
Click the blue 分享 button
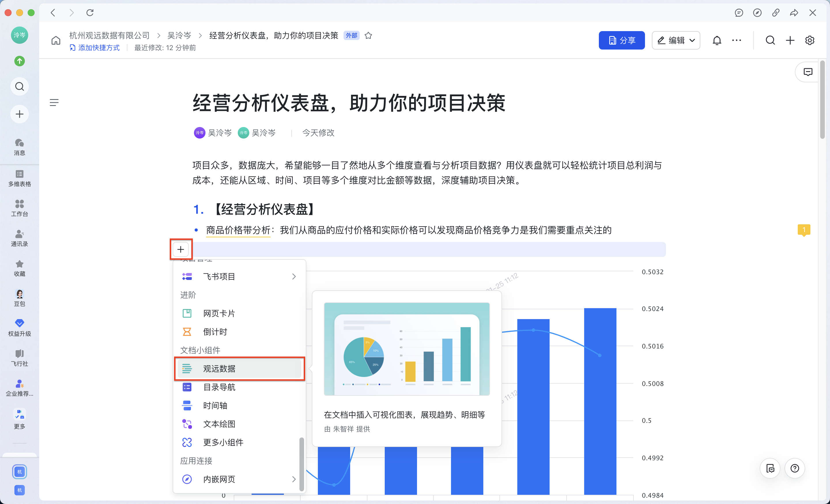click(x=622, y=40)
